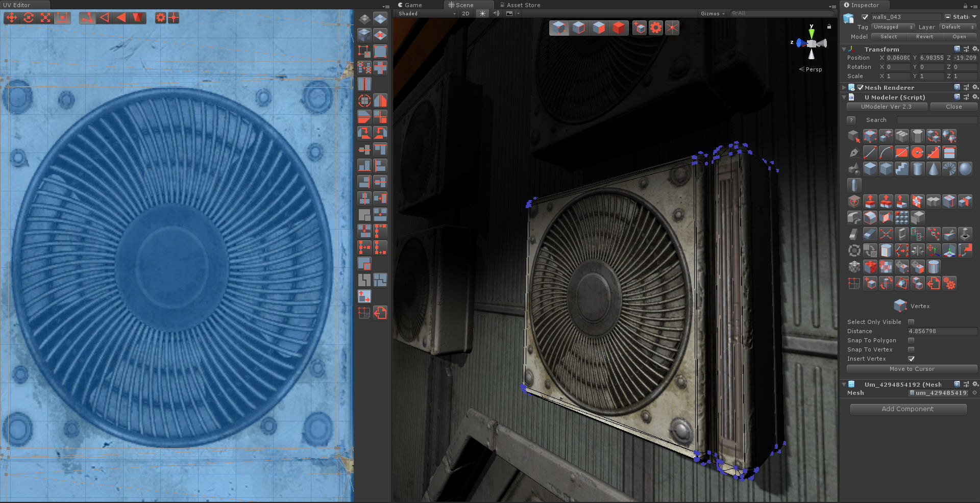Screen dimensions: 980x503
Task: Toggle the Static checkbox
Action: (948, 17)
